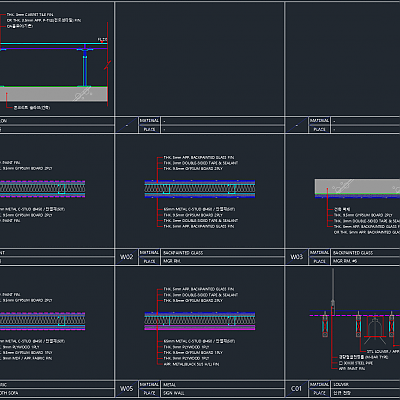Click the 'MDF / APP. FABRIC FIN' note in the bottom-left detail
This screenshot has width=400, height=400.
tap(26, 359)
